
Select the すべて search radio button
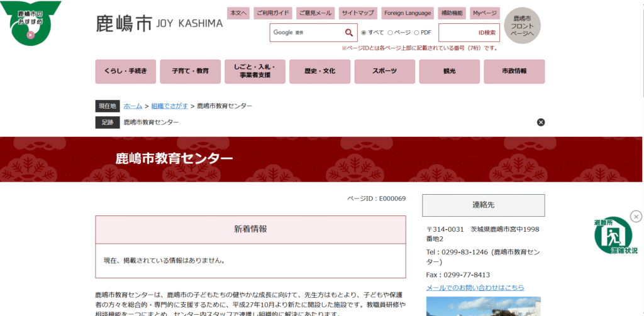(364, 33)
